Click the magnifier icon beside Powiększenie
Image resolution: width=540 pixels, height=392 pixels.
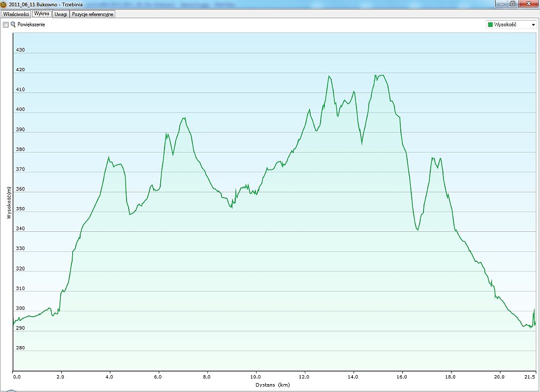point(13,25)
